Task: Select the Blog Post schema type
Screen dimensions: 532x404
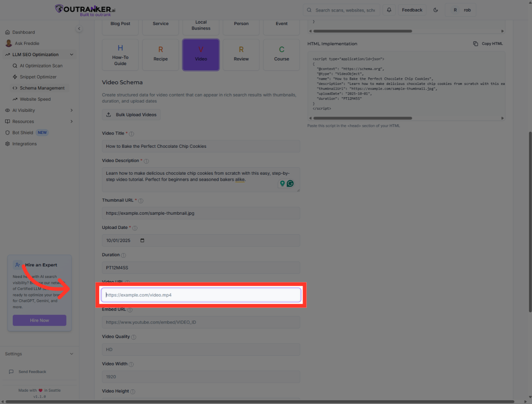Action: pos(120,27)
